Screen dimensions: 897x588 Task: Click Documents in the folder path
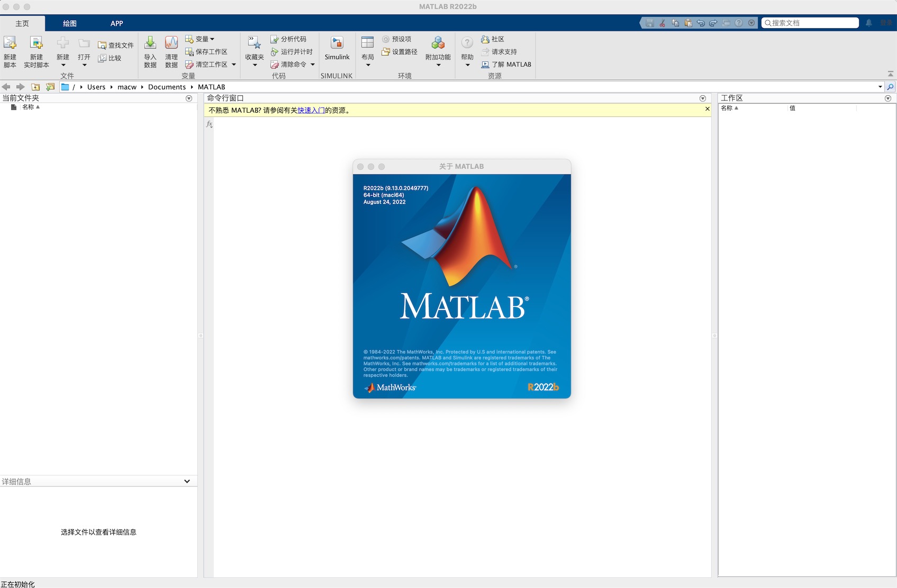[167, 87]
